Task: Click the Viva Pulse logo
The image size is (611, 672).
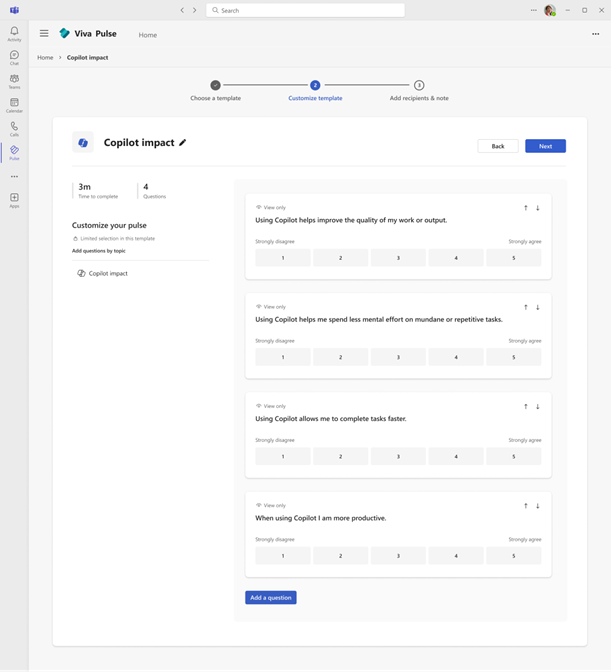Action: 65,33
